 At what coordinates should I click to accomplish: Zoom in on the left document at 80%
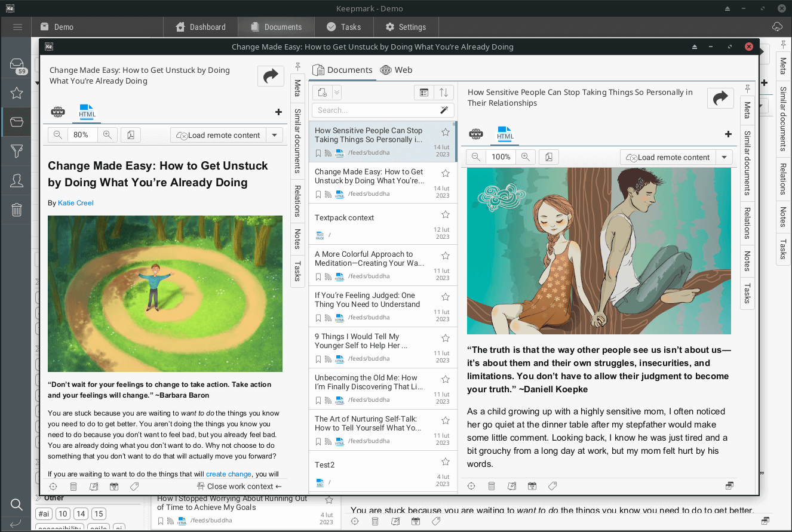click(107, 135)
